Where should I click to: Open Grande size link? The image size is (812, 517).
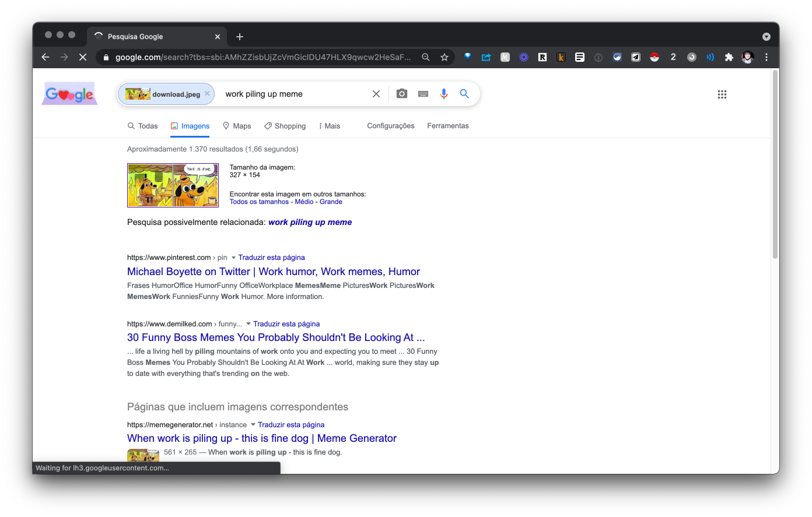pos(331,202)
